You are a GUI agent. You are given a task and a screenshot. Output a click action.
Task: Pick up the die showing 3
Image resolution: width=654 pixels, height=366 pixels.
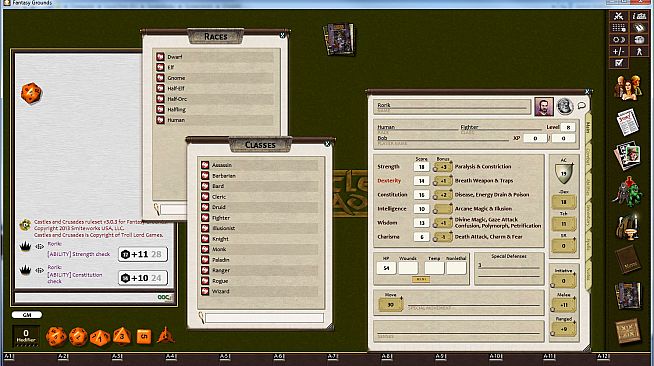[122, 336]
